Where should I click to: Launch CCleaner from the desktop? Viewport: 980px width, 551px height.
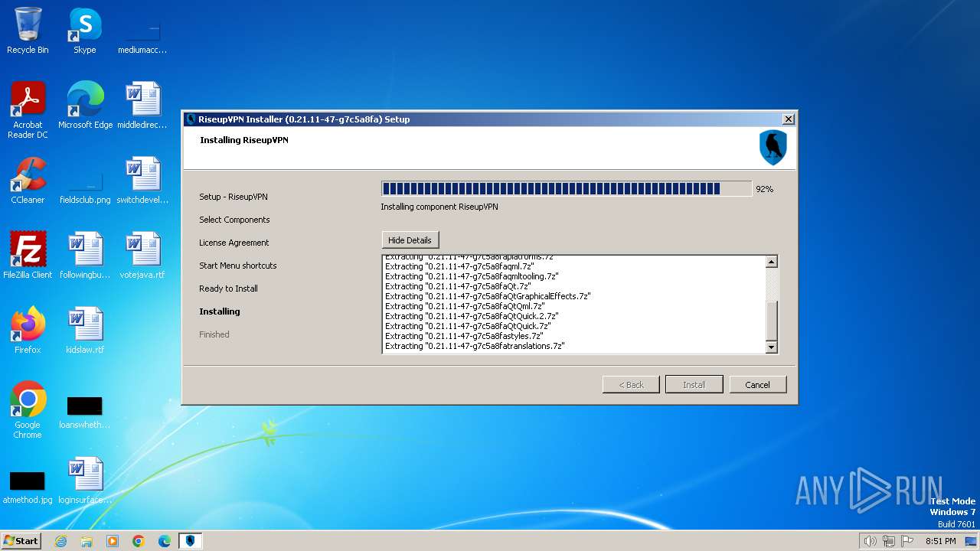click(28, 180)
